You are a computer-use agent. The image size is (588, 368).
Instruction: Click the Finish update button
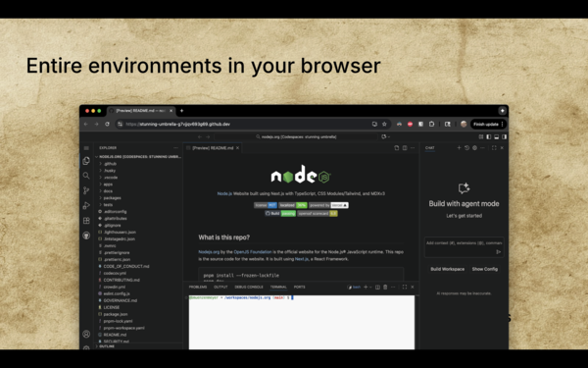tap(488, 124)
